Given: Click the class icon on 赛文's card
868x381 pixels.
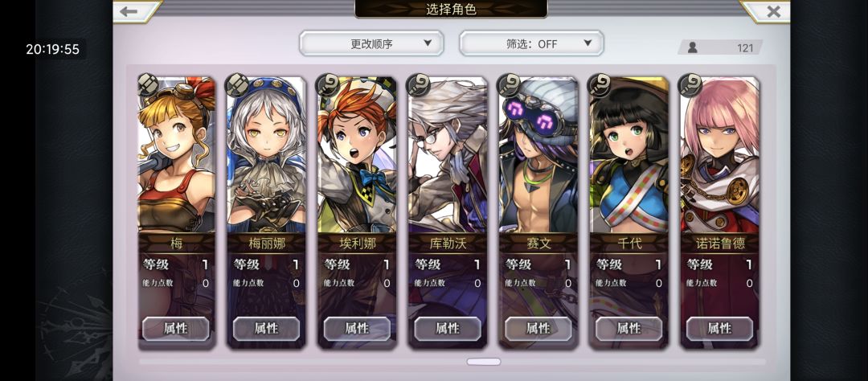Looking at the screenshot, I should (510, 85).
